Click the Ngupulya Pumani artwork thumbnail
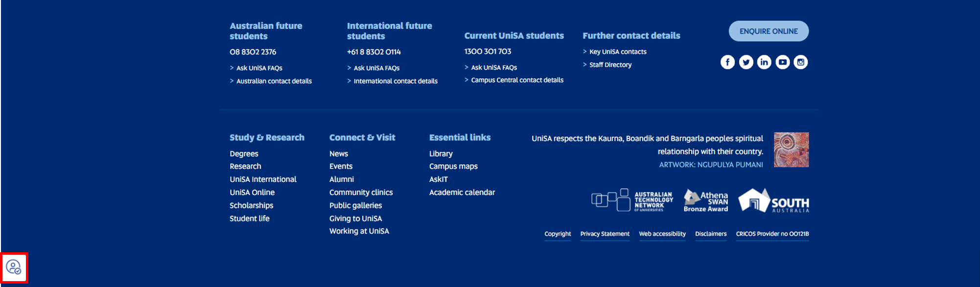This screenshot has height=287, width=980. pyautogui.click(x=791, y=150)
